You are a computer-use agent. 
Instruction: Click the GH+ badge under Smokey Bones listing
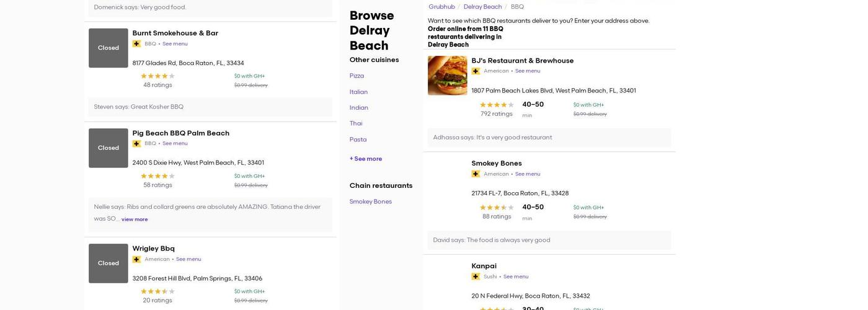point(476,174)
